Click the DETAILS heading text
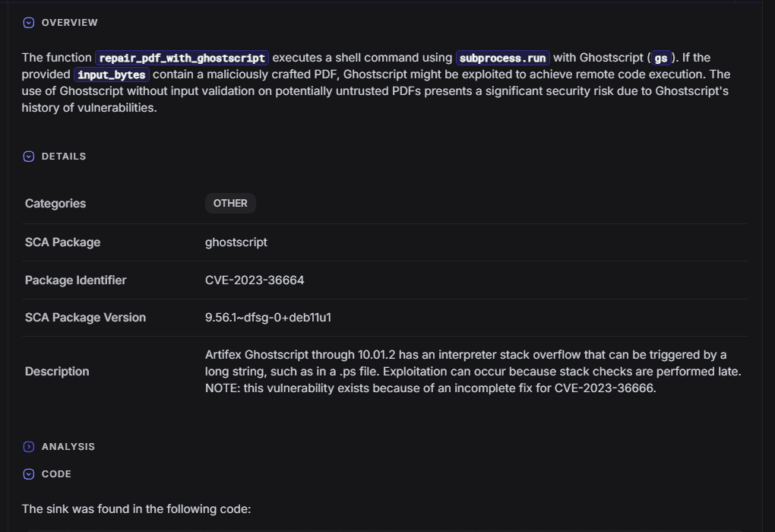The width and height of the screenshot is (775, 532). point(64,157)
